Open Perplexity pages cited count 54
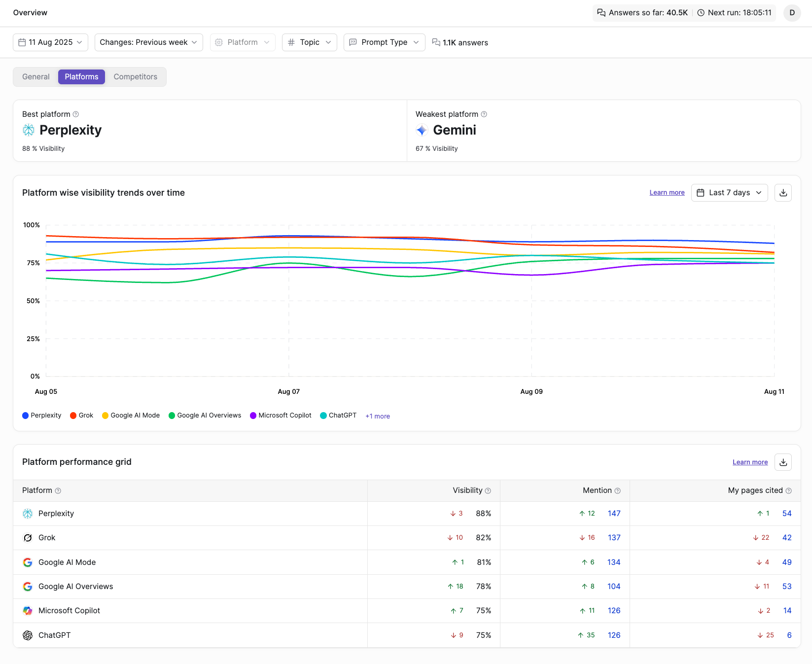This screenshot has height=664, width=812. (787, 514)
